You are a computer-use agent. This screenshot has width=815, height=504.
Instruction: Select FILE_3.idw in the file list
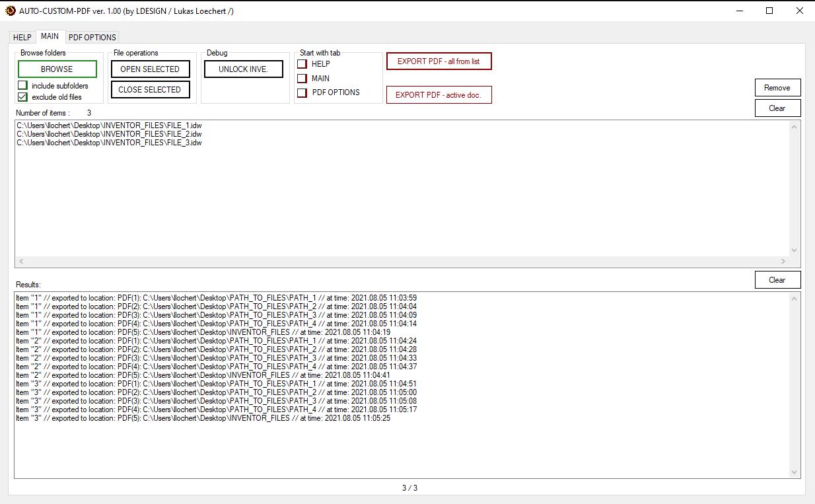coord(109,143)
